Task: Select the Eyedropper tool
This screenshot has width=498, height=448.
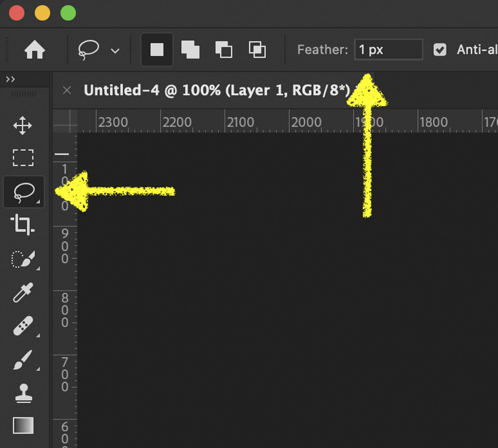Action: click(23, 293)
